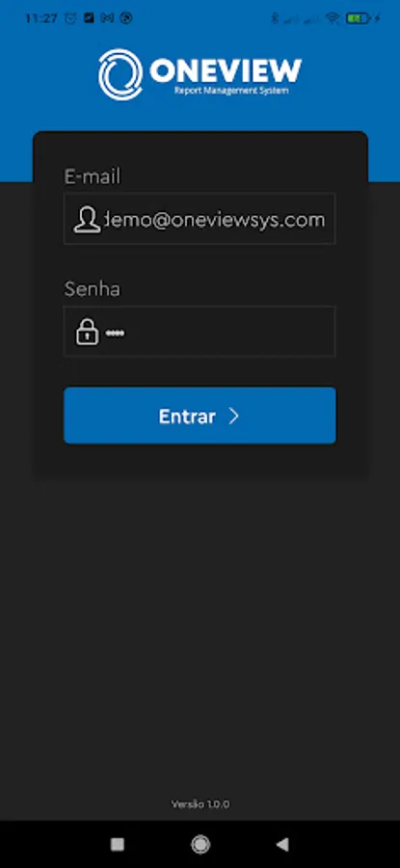Tap the E-mail field label
Viewport: 400px width, 868px height.
coord(93,176)
